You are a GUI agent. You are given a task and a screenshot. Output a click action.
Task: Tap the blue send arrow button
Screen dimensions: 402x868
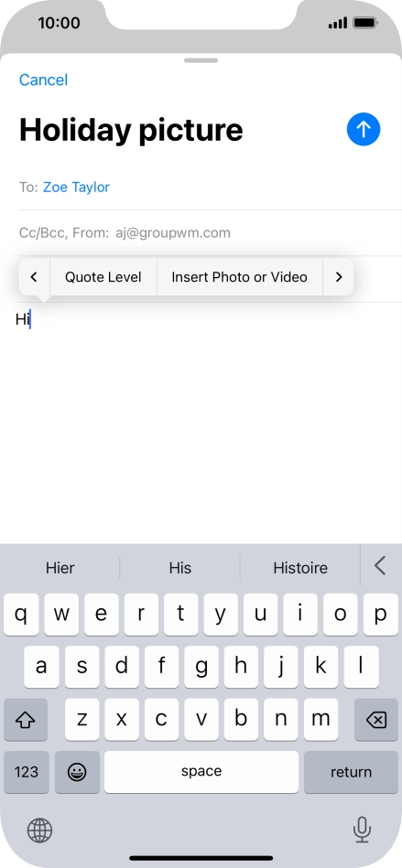coord(364,130)
